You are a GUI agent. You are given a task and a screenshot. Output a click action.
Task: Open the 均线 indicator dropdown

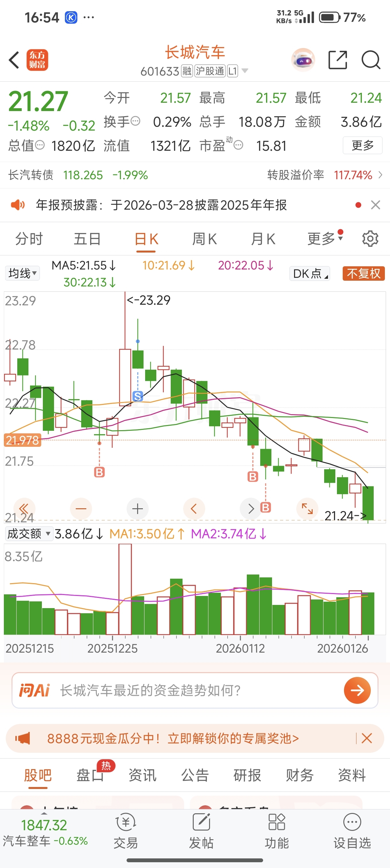point(22,273)
